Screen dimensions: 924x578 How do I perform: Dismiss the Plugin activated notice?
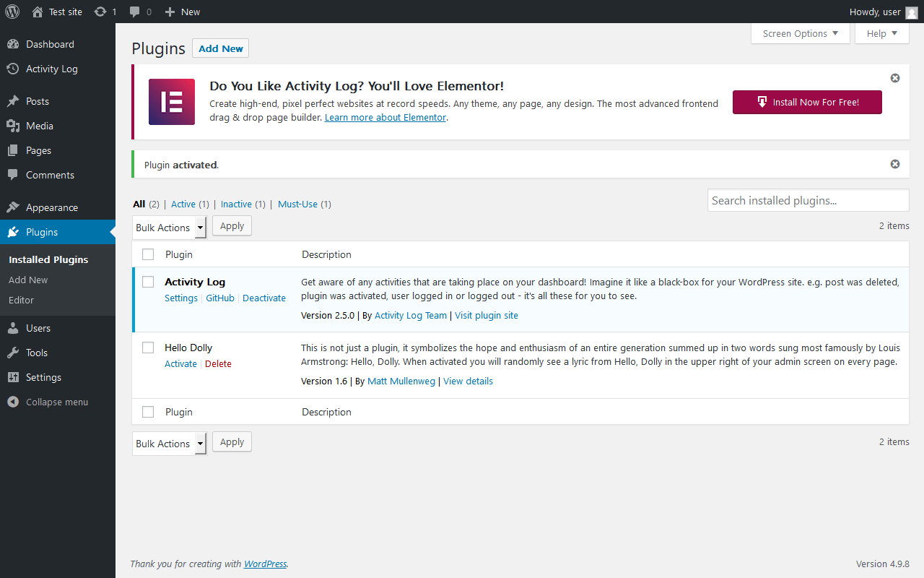pos(895,164)
